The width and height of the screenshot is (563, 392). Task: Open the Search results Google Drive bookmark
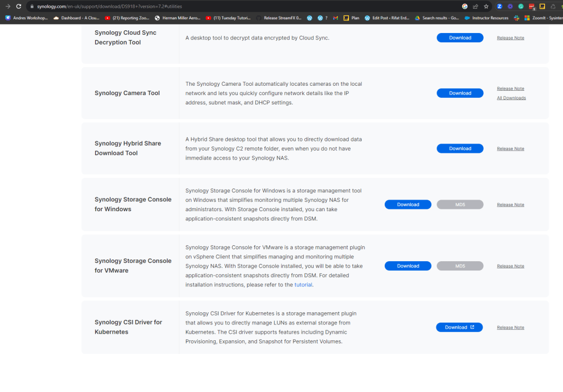[x=437, y=18]
